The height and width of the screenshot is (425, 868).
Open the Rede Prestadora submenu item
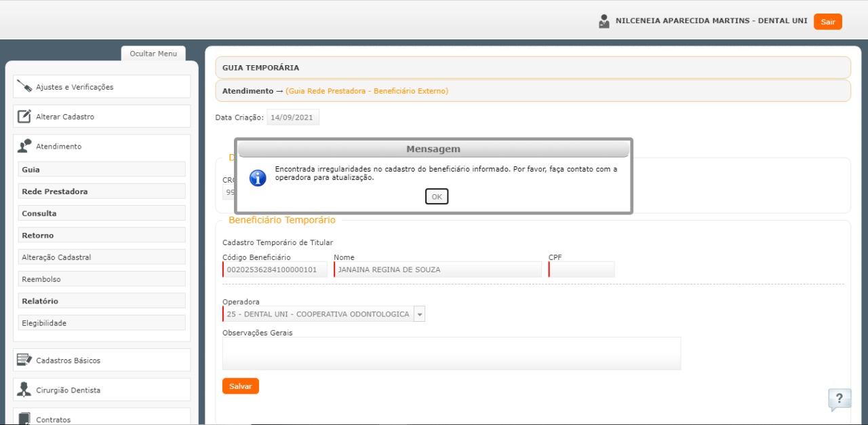click(102, 191)
